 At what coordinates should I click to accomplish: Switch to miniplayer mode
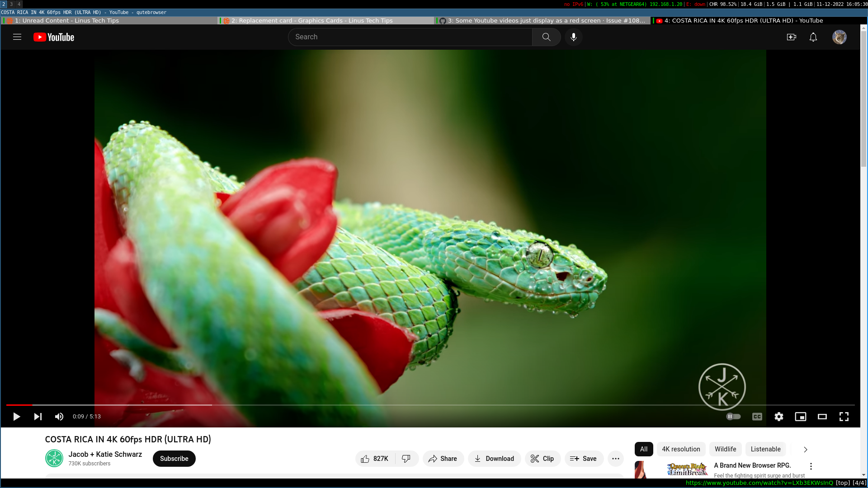click(x=800, y=417)
